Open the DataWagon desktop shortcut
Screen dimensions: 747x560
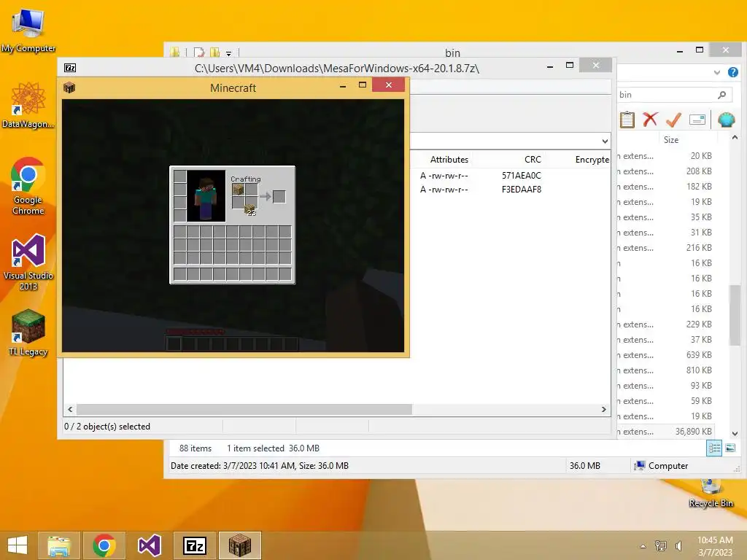tap(28, 105)
